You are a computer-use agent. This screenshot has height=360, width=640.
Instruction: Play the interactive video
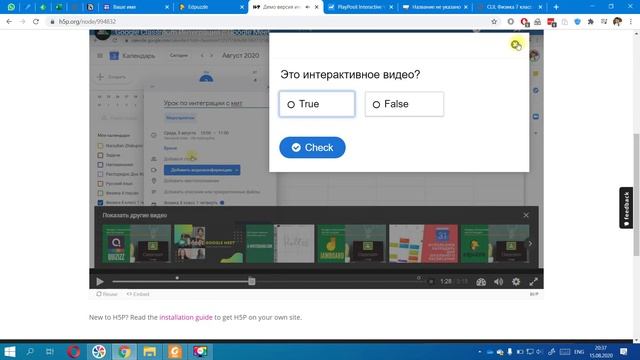click(x=100, y=281)
